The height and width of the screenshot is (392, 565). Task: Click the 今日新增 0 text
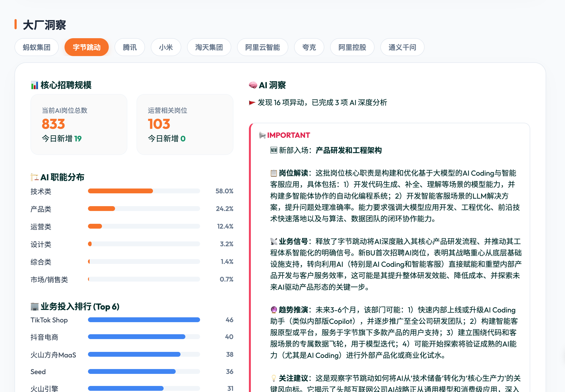[167, 138]
